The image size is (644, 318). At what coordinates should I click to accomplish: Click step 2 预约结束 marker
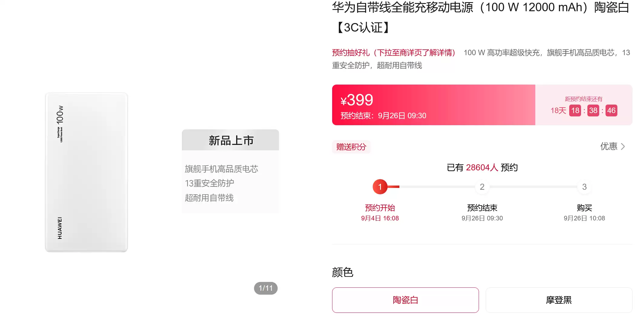coord(482,187)
